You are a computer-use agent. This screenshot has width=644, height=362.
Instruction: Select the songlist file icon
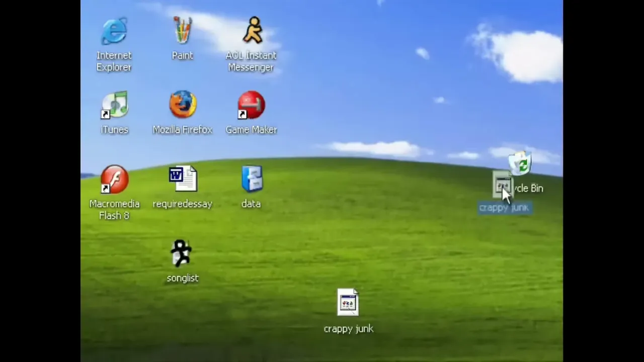181,253
